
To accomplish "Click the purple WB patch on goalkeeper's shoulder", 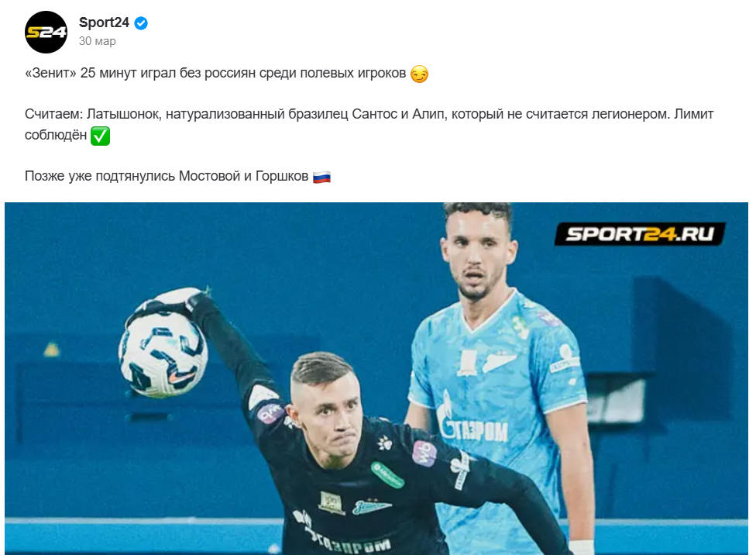I will pos(424,454).
